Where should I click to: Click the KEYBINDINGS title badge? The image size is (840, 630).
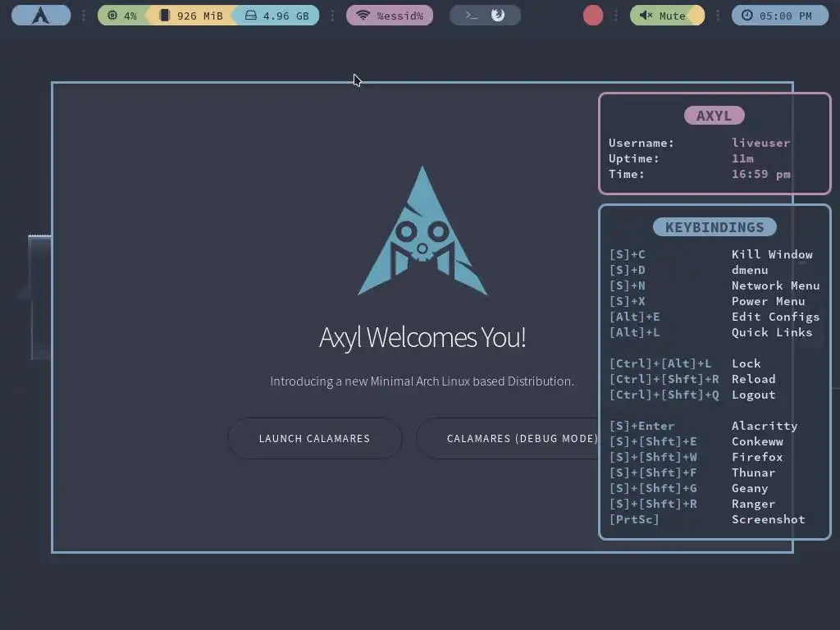(714, 226)
